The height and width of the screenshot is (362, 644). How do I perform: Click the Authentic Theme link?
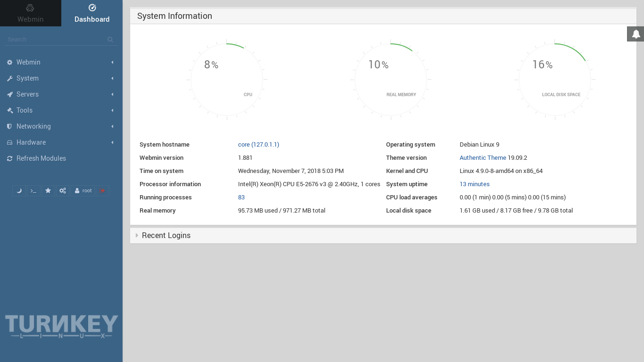click(483, 157)
